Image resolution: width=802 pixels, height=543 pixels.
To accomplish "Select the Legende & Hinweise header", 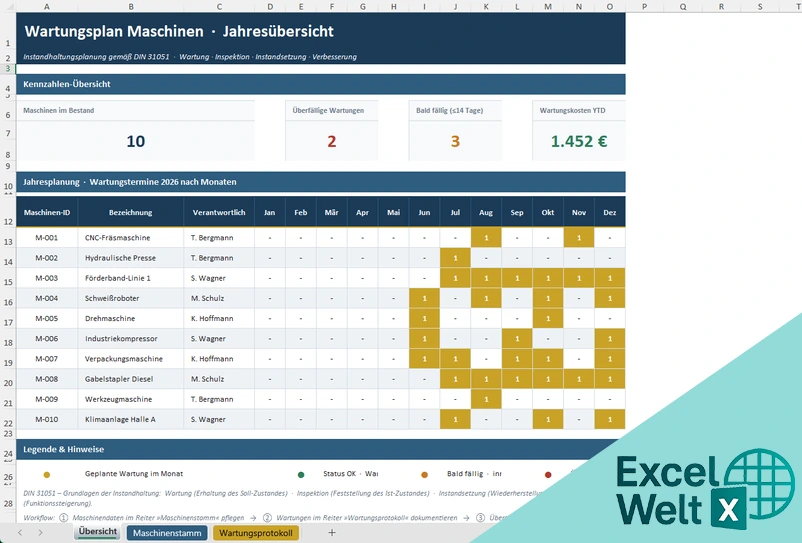I will point(321,449).
